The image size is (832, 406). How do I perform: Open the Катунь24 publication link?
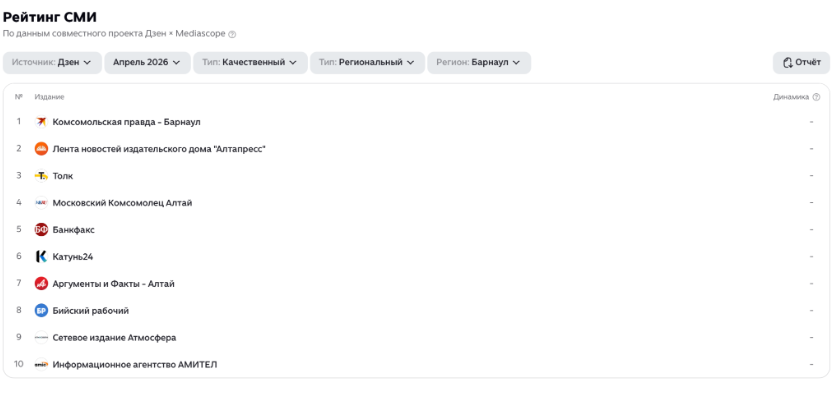click(73, 257)
